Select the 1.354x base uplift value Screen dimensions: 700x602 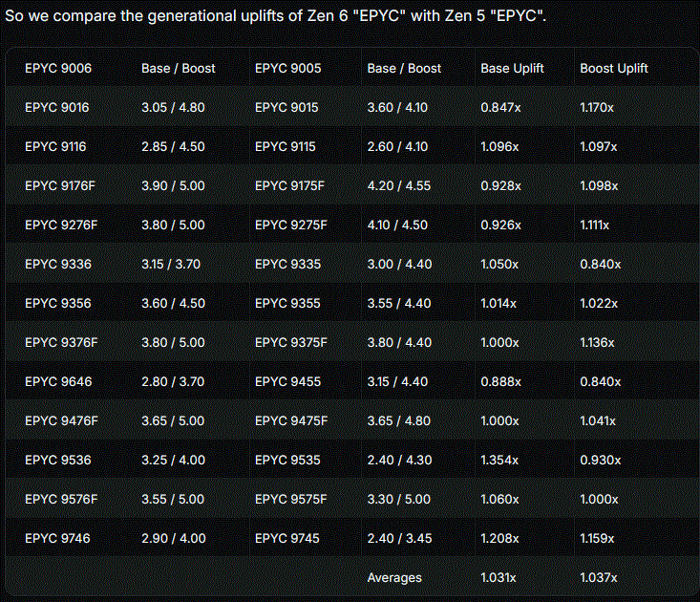pyautogui.click(x=499, y=460)
